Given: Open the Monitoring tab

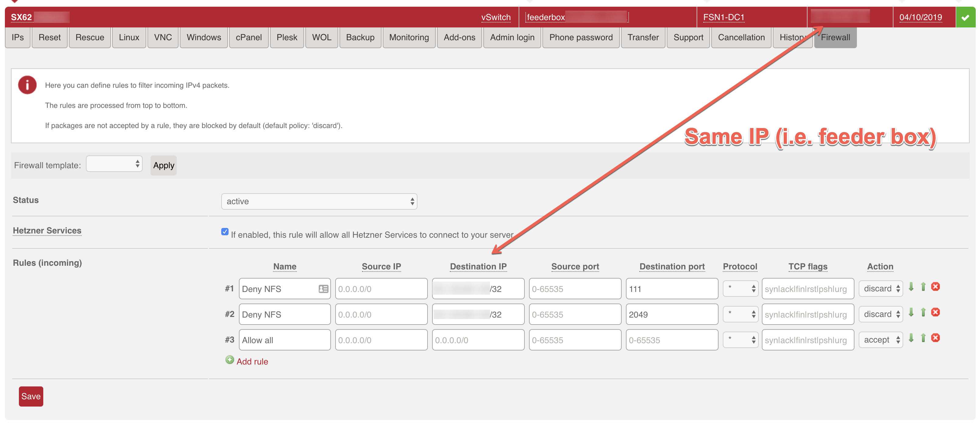Looking at the screenshot, I should pos(409,37).
